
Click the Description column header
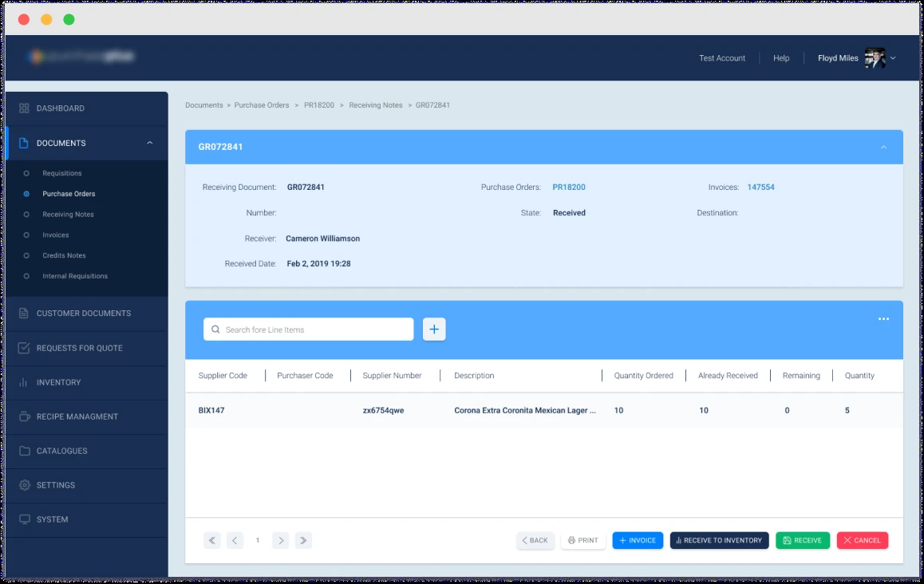[x=474, y=376]
